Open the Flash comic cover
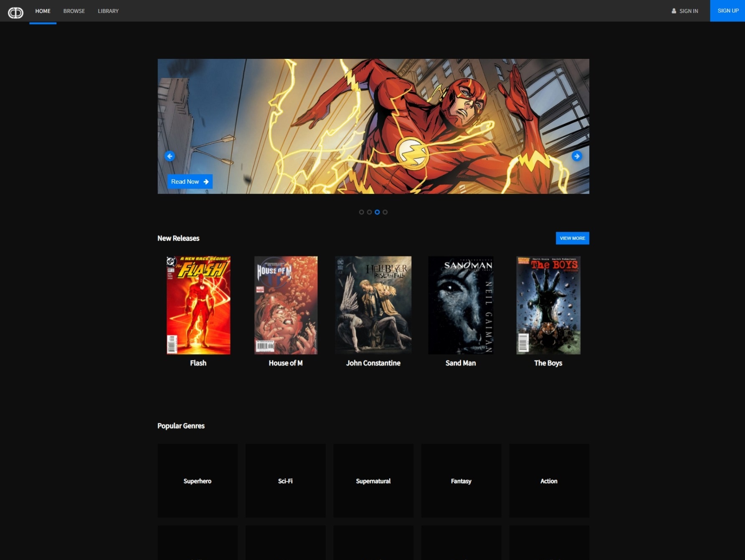The height and width of the screenshot is (560, 745). pyautogui.click(x=198, y=305)
